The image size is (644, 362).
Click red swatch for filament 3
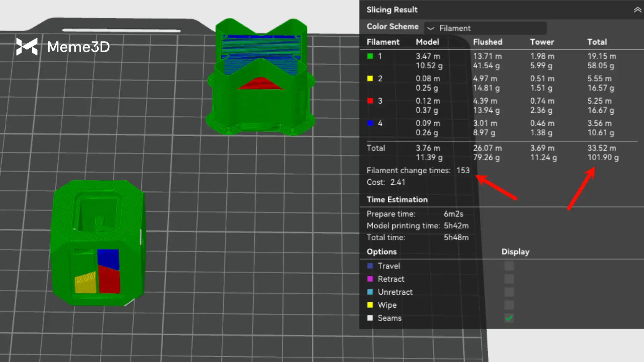pyautogui.click(x=370, y=101)
